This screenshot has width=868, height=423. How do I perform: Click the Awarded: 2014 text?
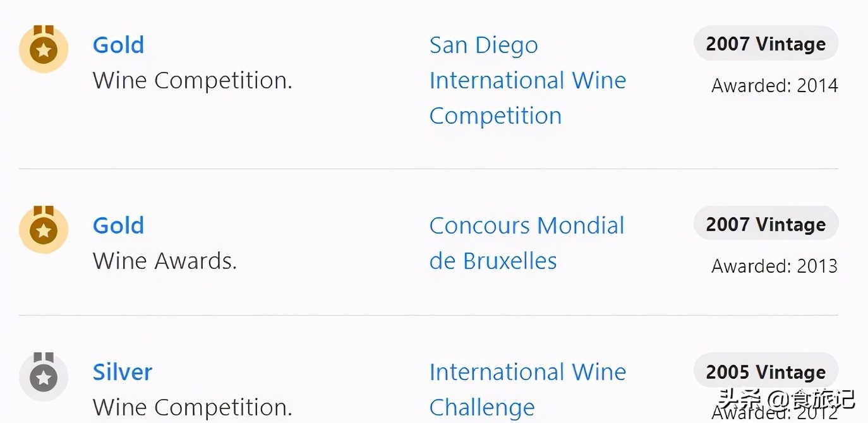click(x=775, y=85)
